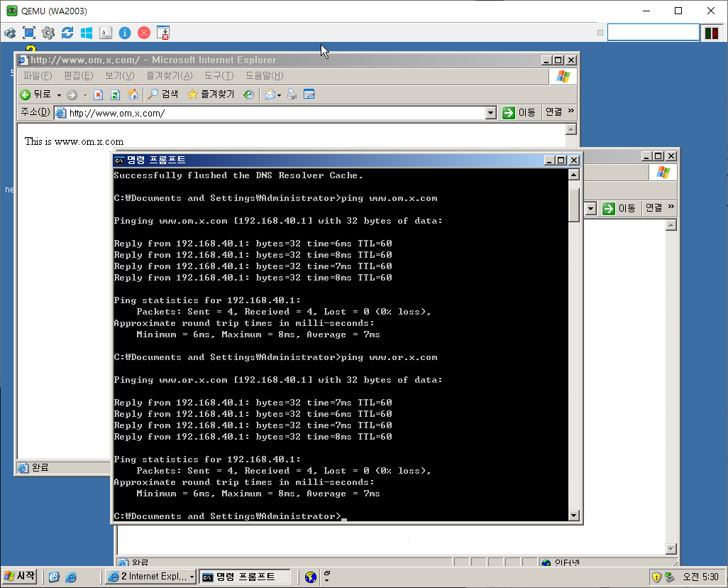Open Search (검색) magnifier in IE toolbar
Image resolution: width=728 pixels, height=588 pixels.
click(x=162, y=94)
